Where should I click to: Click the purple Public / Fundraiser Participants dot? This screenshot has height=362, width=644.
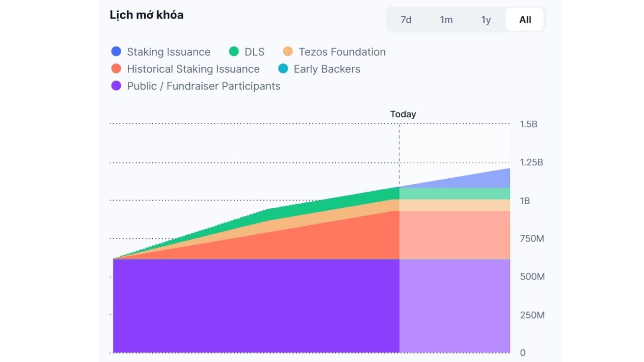tap(116, 86)
